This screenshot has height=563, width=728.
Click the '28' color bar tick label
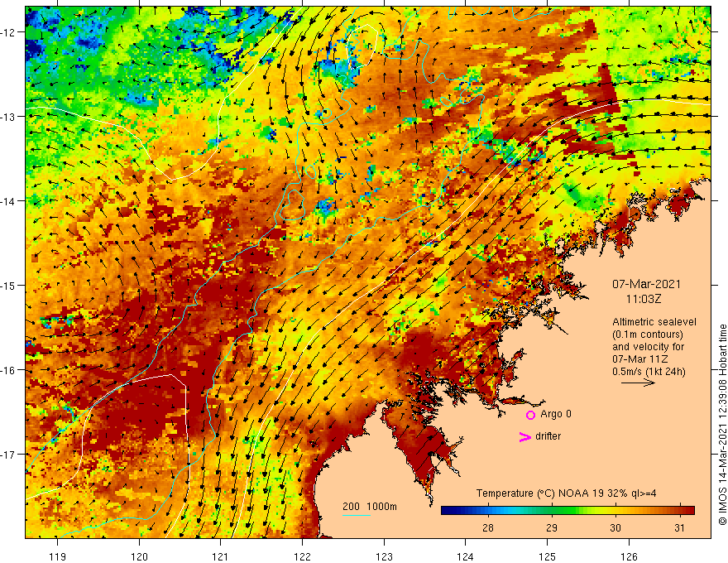point(487,527)
